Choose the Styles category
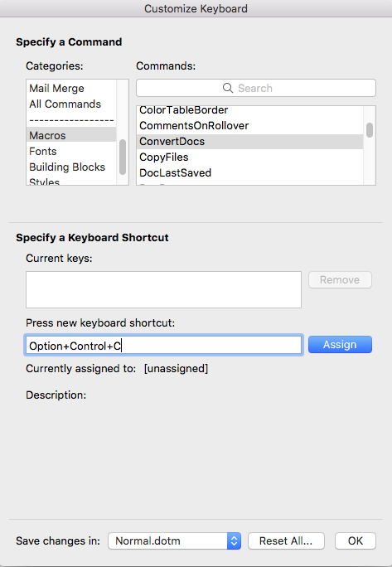 (x=71, y=181)
